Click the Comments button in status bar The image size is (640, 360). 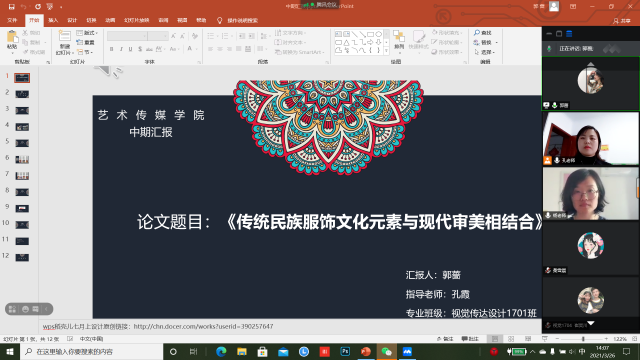470,339
